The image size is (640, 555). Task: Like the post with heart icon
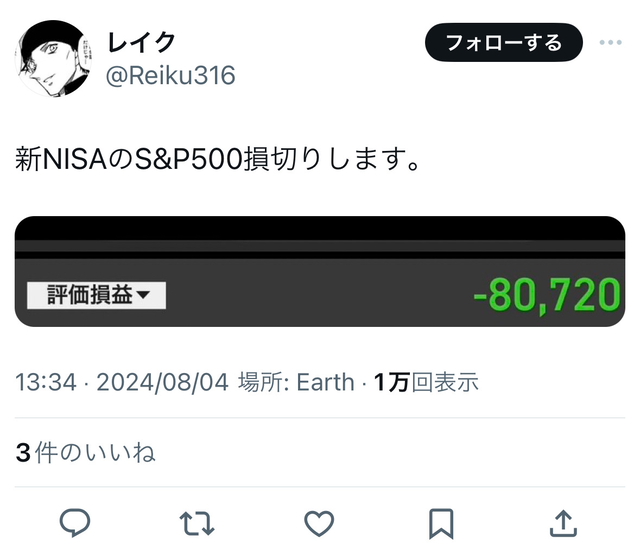319,523
